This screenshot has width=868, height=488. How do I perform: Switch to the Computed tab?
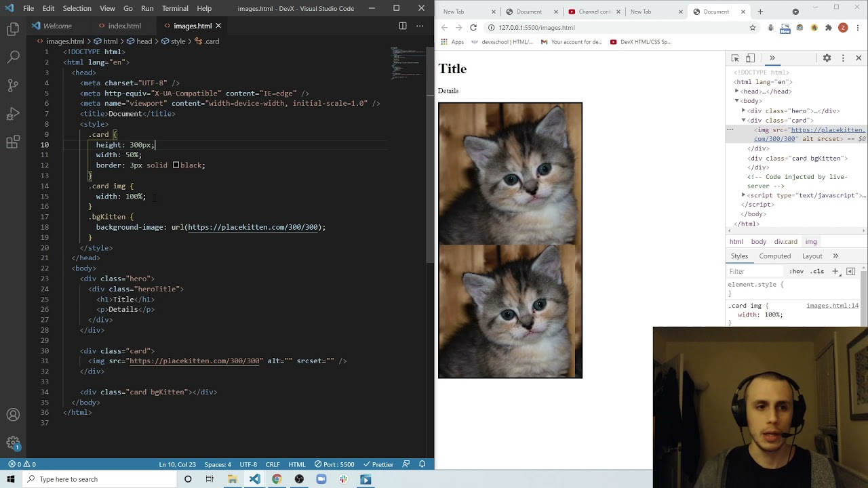click(775, 256)
